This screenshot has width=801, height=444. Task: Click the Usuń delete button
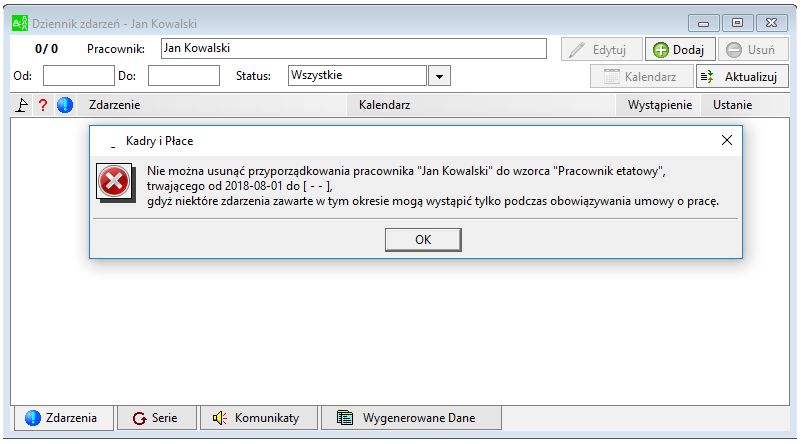pyautogui.click(x=753, y=50)
